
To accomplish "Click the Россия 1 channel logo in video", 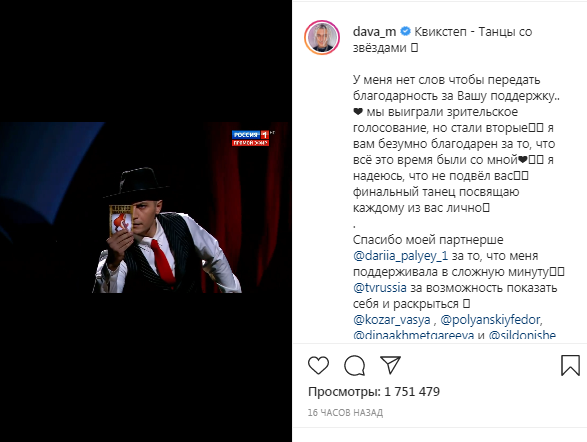I will (250, 138).
